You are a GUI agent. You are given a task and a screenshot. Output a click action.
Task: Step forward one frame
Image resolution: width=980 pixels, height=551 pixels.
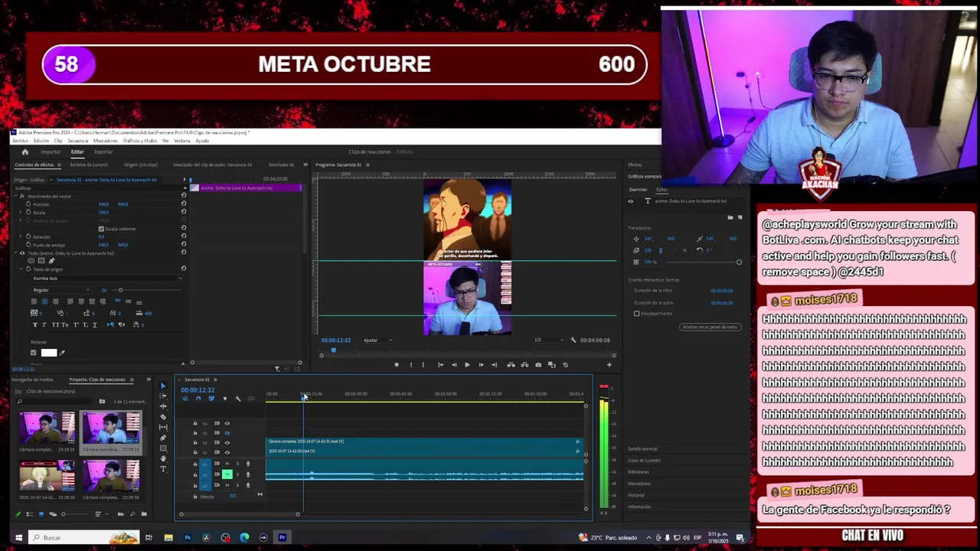pos(481,365)
